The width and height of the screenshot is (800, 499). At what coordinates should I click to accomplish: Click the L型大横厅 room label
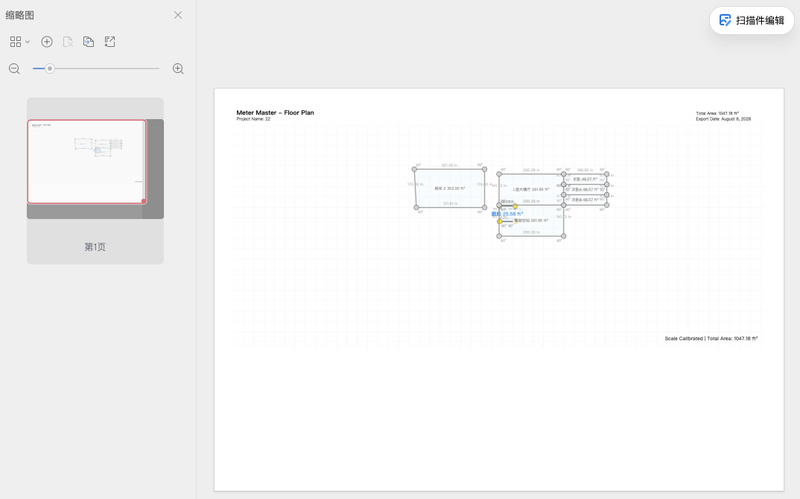coord(531,189)
